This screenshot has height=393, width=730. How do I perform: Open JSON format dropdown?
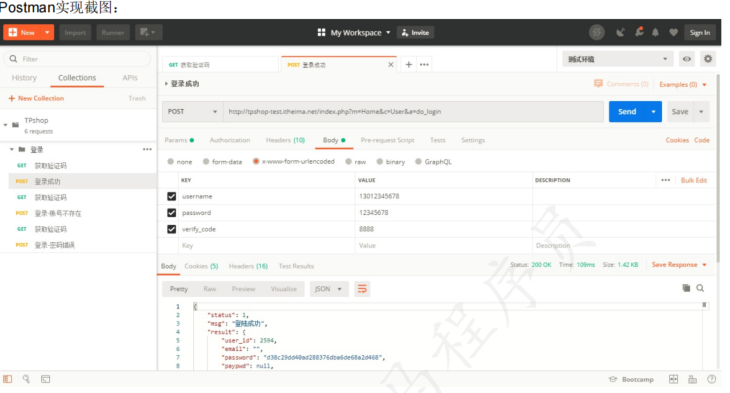(x=329, y=289)
